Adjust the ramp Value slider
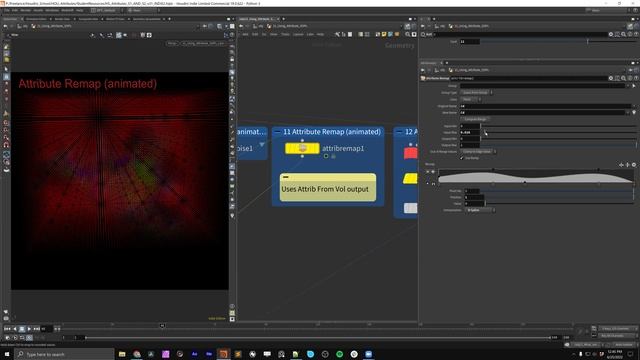Screen dimensions: 640x360 [x=559, y=204]
